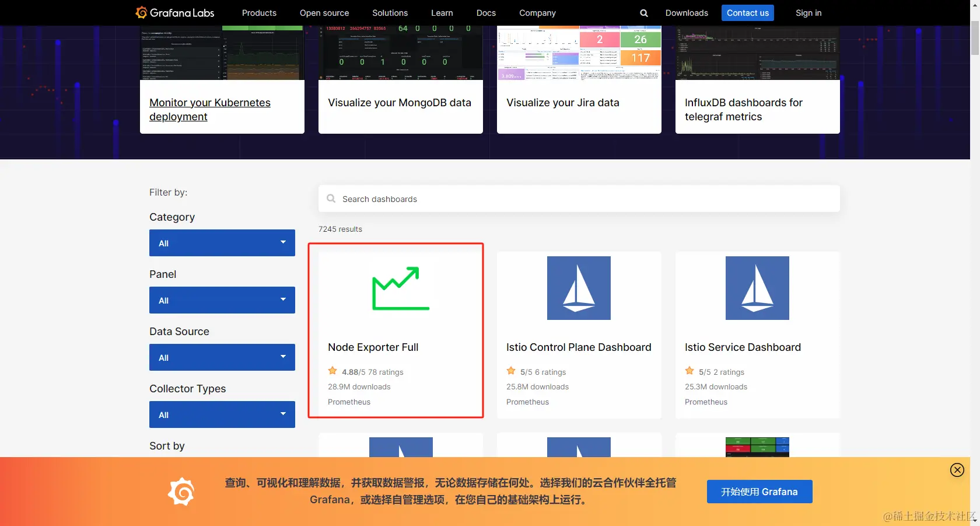The image size is (980, 526).
Task: Click the Sort by label
Action: (x=167, y=445)
